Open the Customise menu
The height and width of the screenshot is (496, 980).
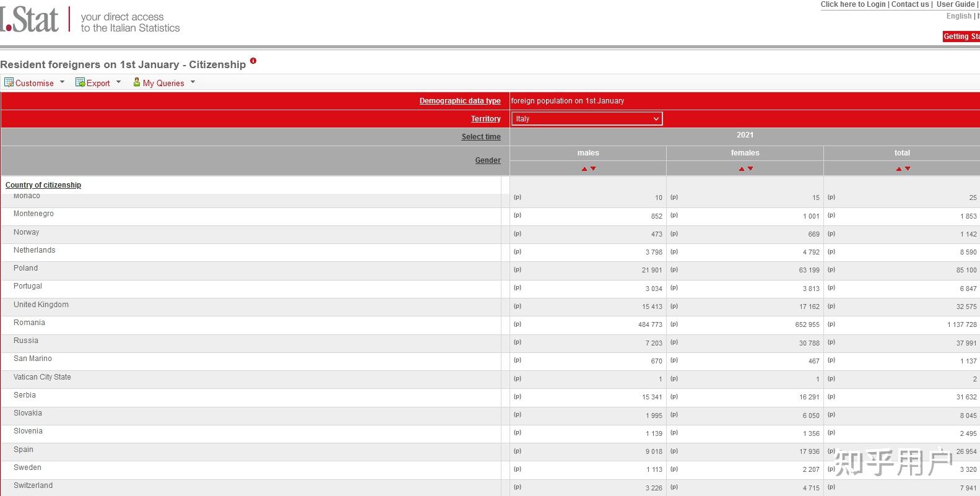pyautogui.click(x=35, y=83)
